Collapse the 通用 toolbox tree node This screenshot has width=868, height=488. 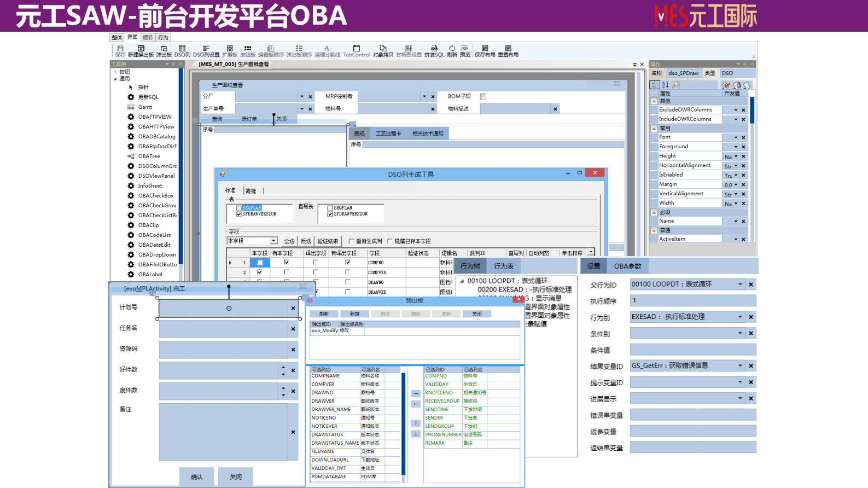[115, 79]
